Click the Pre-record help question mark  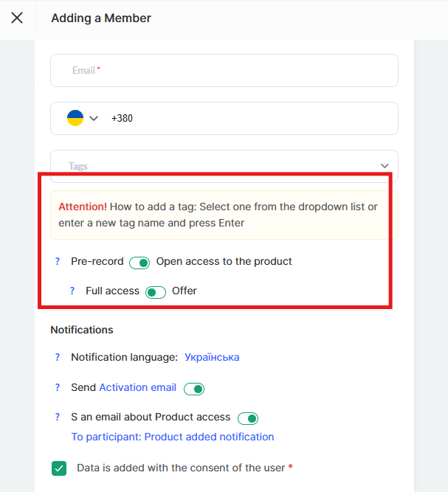[x=58, y=261]
